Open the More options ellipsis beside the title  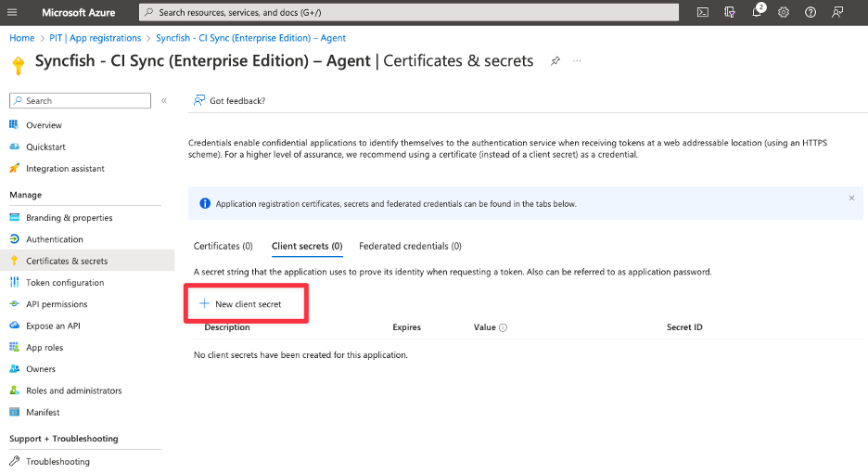point(577,61)
